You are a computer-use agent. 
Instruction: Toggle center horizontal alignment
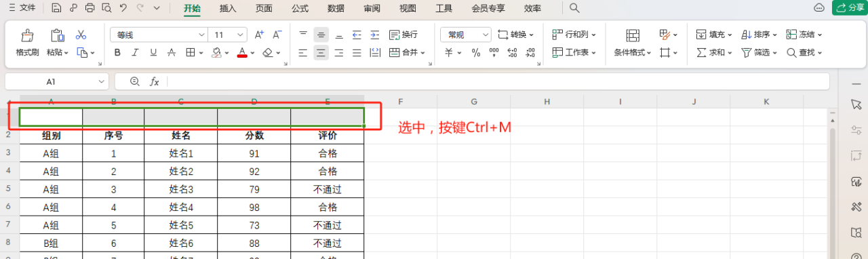tap(321, 52)
